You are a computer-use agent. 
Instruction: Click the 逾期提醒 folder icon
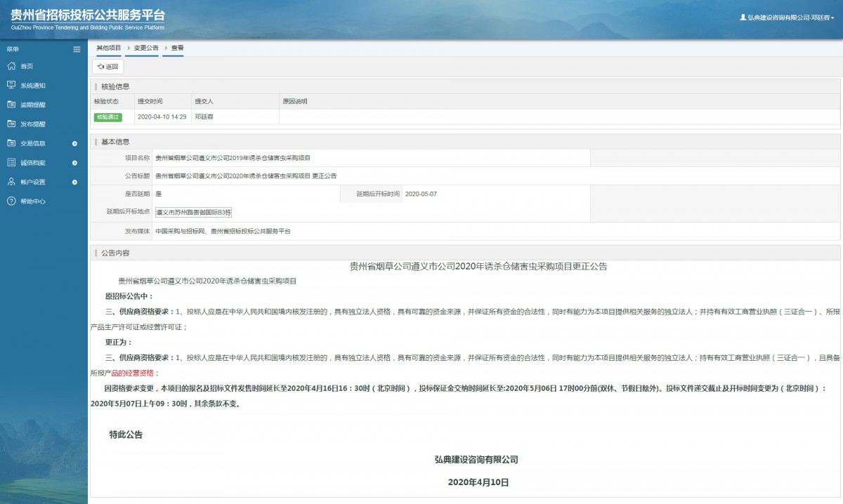coord(11,105)
